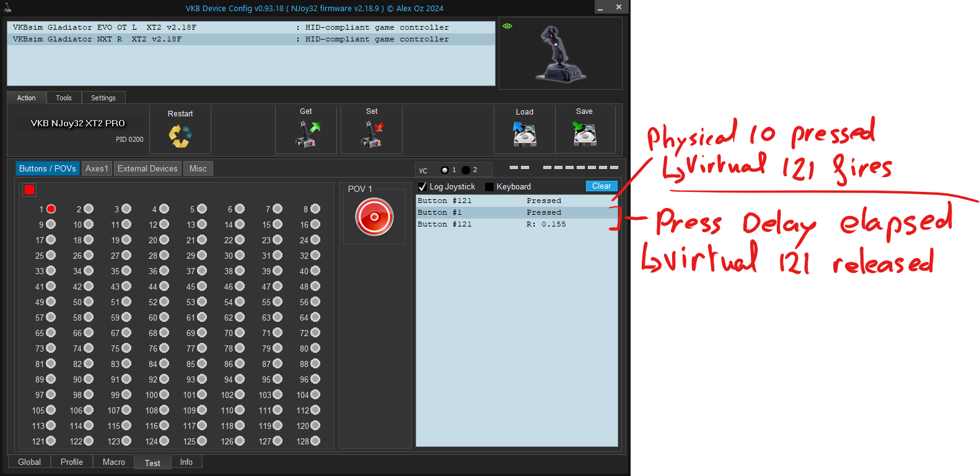Click the PID 0200 text

(129, 139)
